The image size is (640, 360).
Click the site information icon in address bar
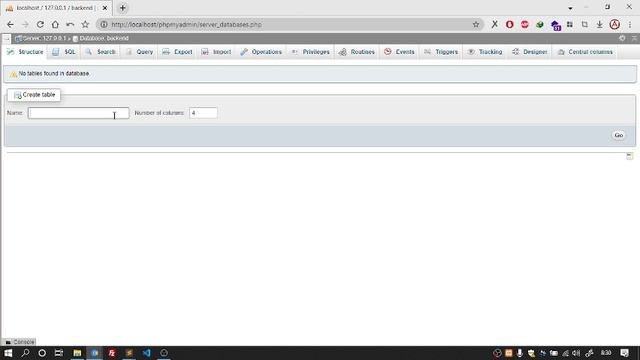click(104, 24)
